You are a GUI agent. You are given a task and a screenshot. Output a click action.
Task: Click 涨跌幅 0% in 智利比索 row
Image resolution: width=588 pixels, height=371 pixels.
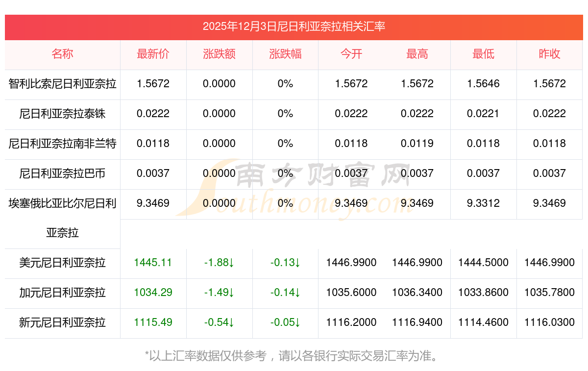pyautogui.click(x=285, y=84)
